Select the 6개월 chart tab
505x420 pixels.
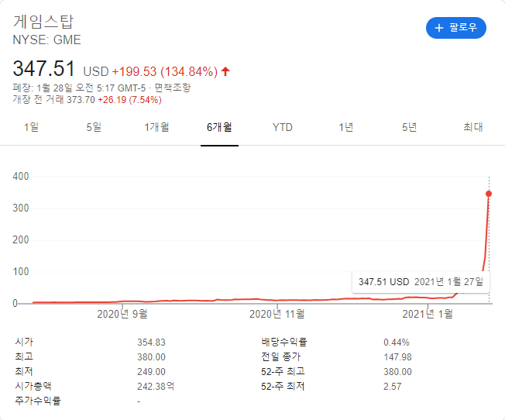[x=219, y=127]
